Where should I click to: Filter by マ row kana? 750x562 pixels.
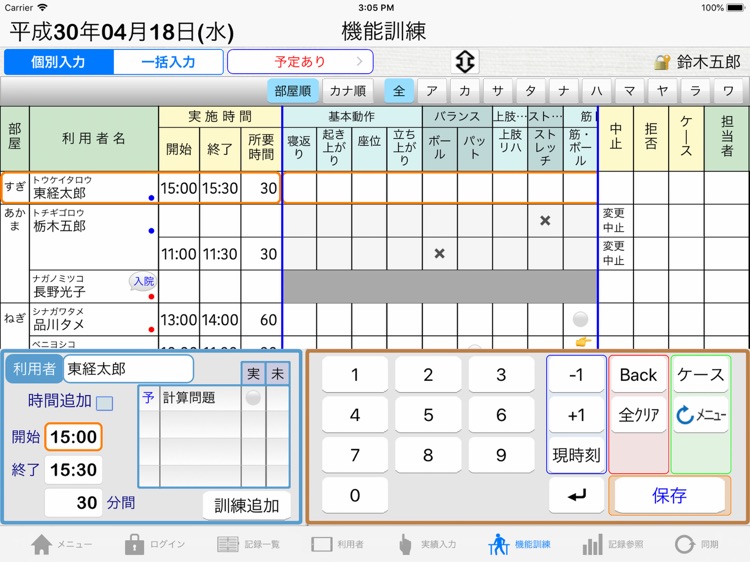[629, 91]
